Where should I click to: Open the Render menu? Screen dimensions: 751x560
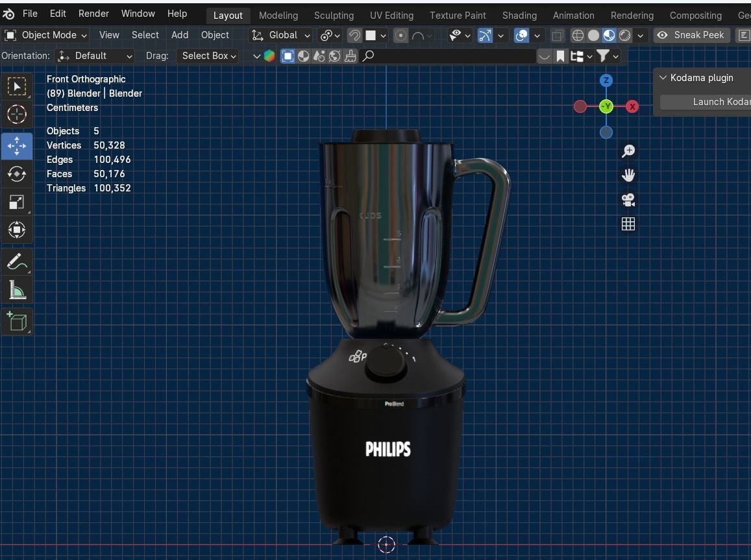click(x=93, y=14)
